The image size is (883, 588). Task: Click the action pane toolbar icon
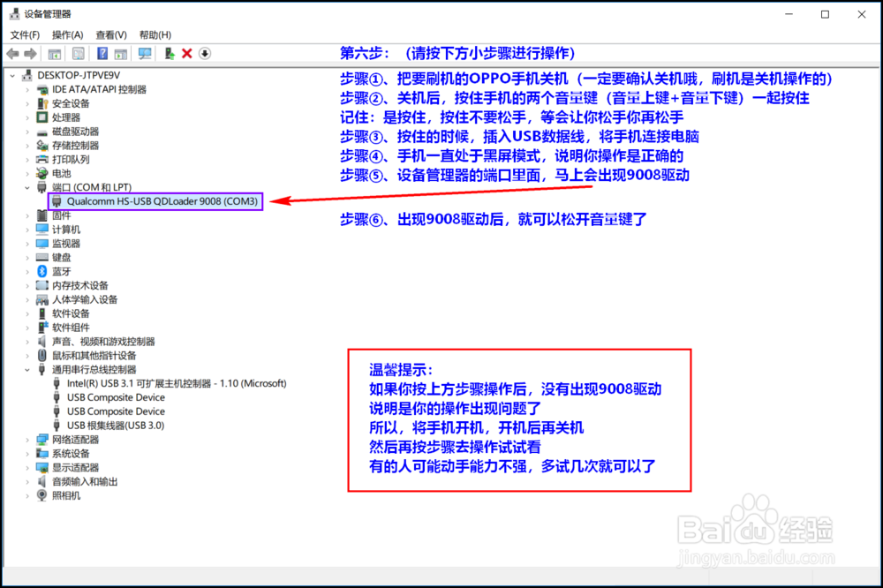click(x=122, y=53)
